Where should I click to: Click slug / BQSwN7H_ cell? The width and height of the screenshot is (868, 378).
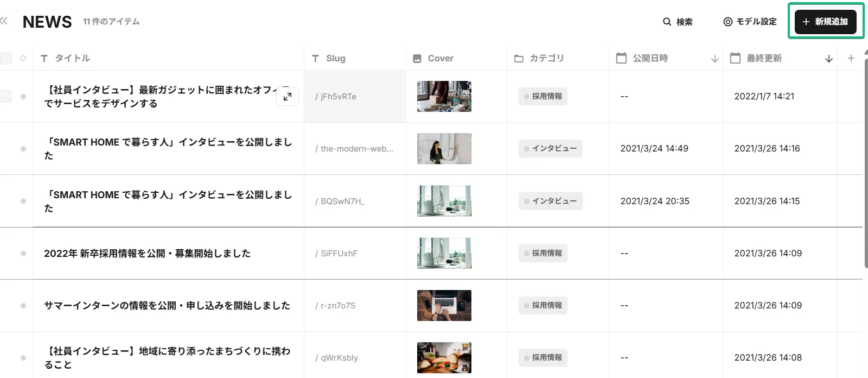(355, 201)
